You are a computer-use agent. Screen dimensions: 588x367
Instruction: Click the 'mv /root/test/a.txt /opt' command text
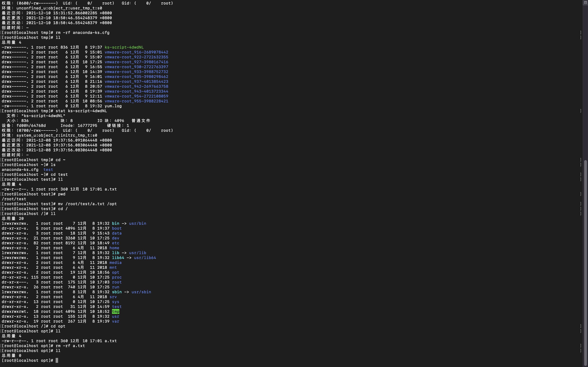tap(87, 204)
